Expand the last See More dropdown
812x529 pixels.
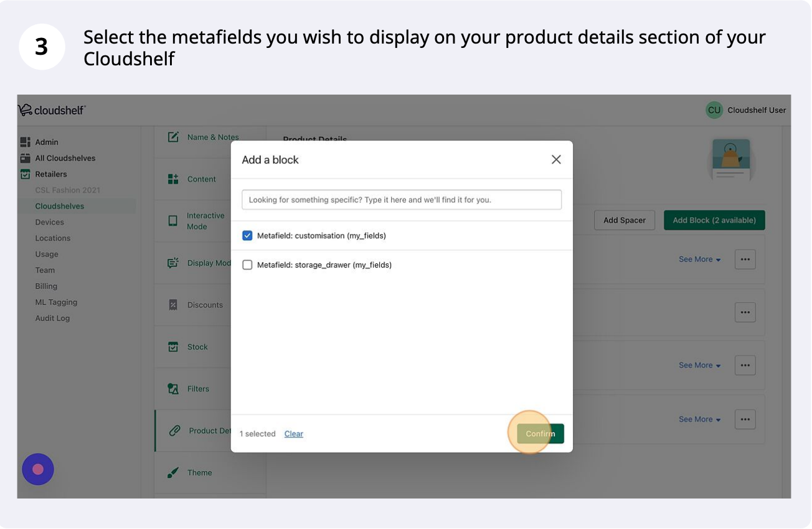pos(700,419)
